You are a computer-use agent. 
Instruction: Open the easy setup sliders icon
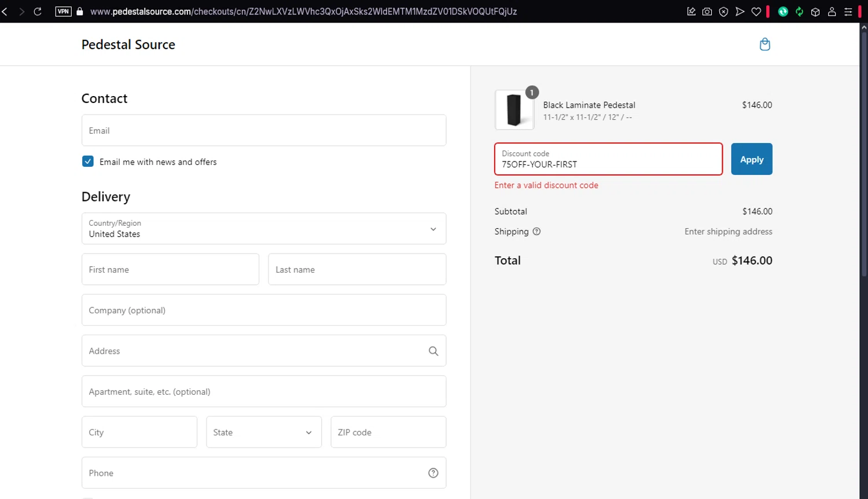848,12
